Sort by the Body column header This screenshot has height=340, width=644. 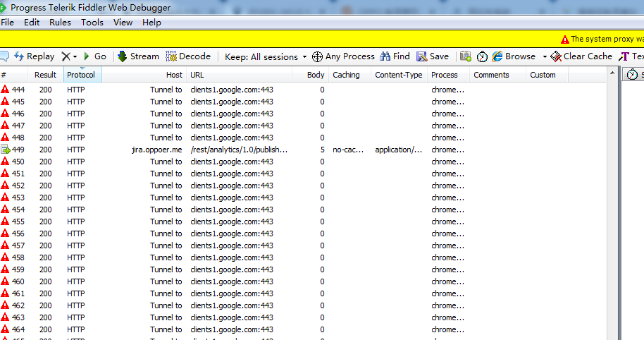point(311,75)
